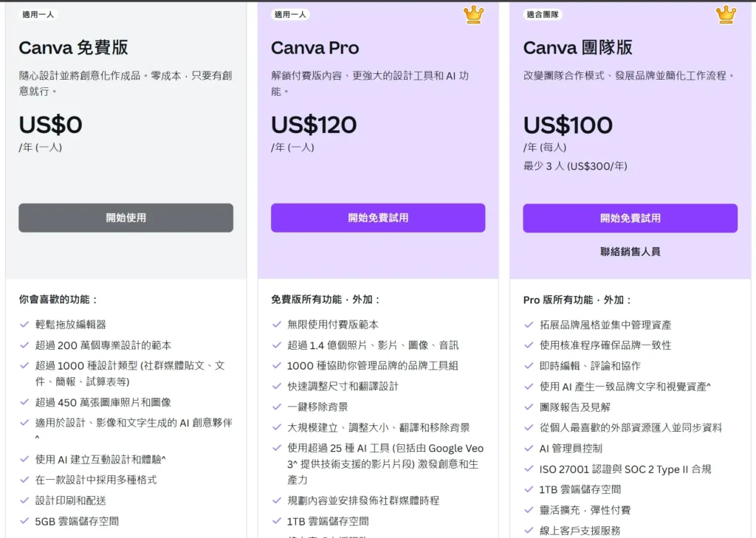Click checkmark icon beside 輕鬆拖放編輯器
This screenshot has width=756, height=538.
tap(25, 324)
